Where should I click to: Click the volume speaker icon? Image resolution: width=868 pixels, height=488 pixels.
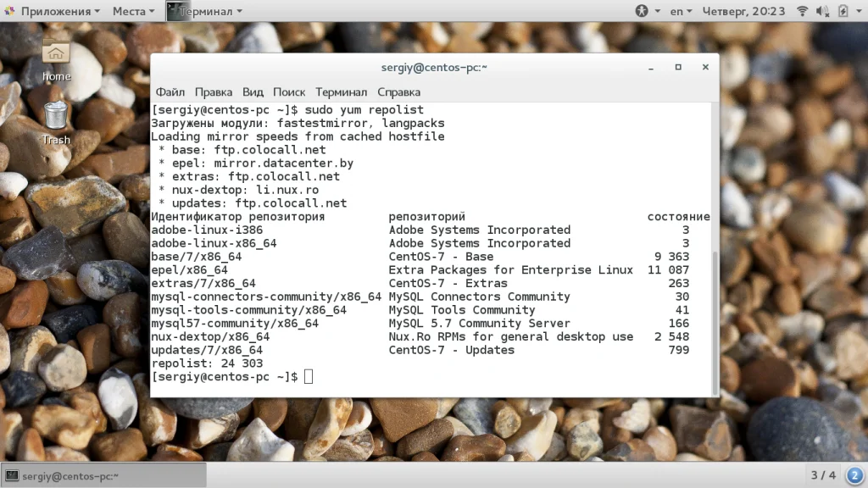(x=822, y=11)
